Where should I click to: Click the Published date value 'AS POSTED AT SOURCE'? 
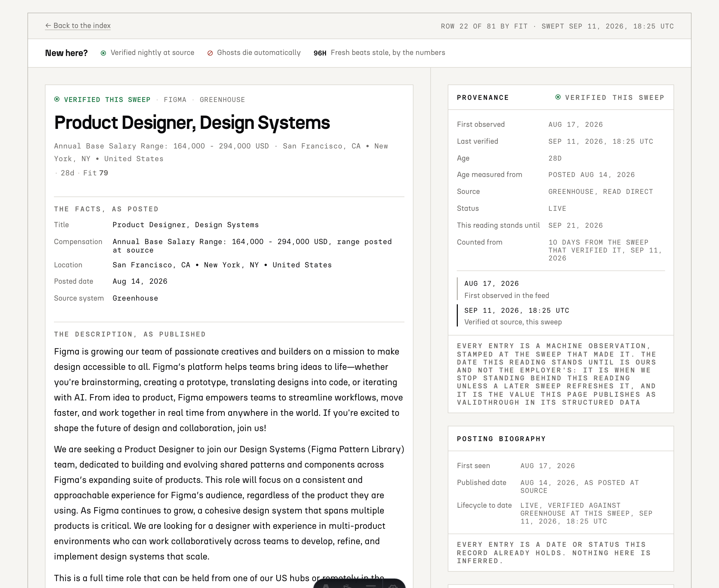tap(580, 487)
